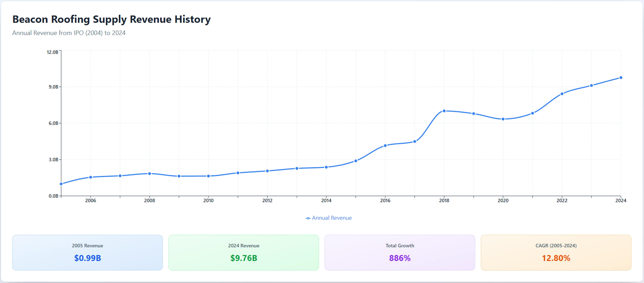Toggle the Annual Revenue legend label

click(332, 218)
